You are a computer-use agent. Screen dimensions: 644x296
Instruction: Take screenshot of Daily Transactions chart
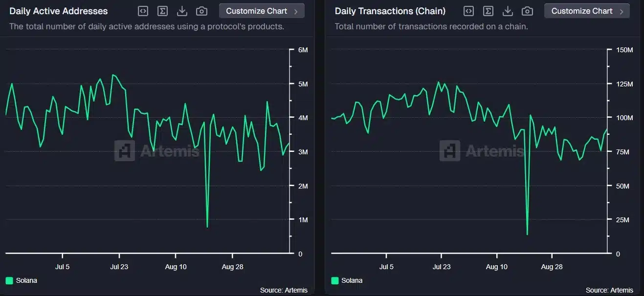(527, 11)
